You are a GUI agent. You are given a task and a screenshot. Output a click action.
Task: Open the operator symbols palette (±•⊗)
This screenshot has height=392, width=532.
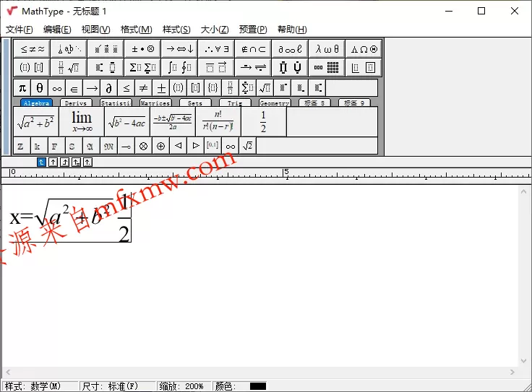143,49
